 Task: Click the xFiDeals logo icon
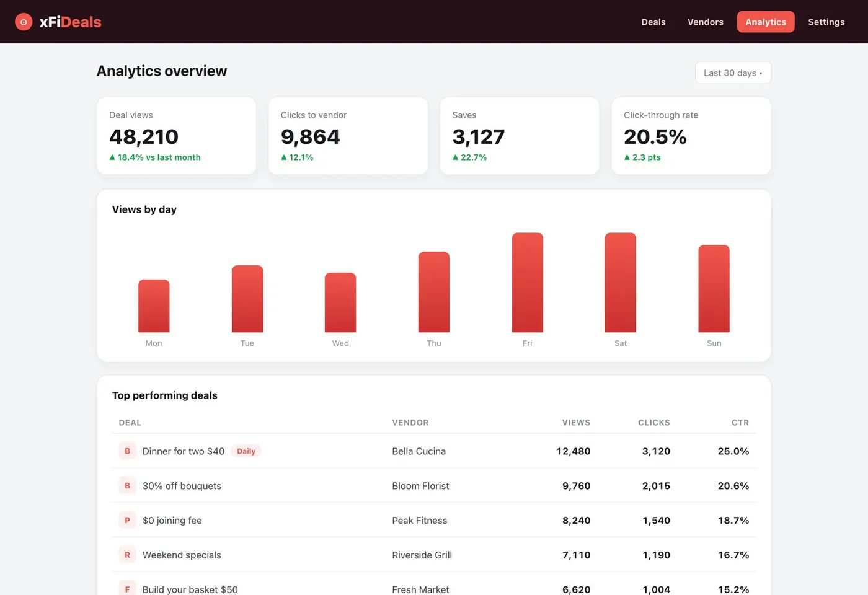click(x=24, y=22)
